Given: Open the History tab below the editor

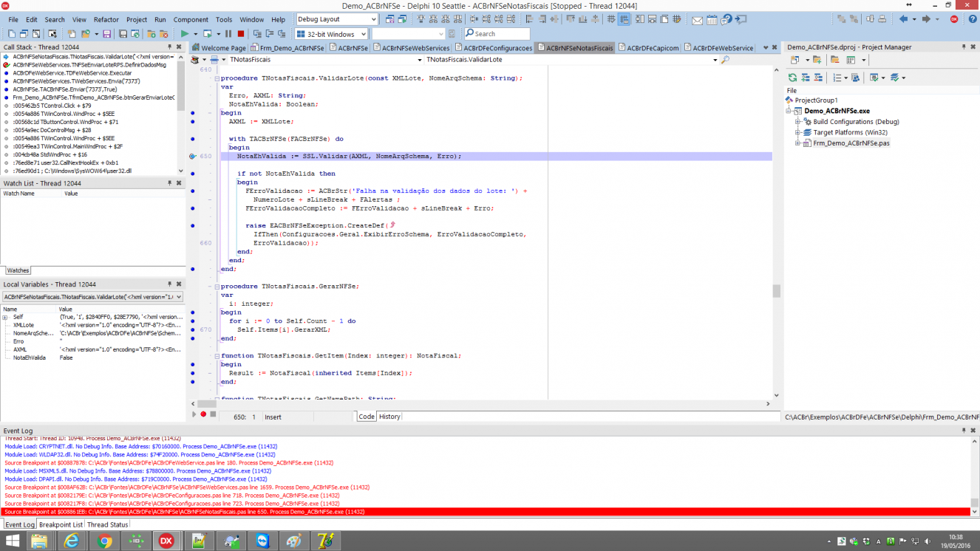Looking at the screenshot, I should pos(389,417).
